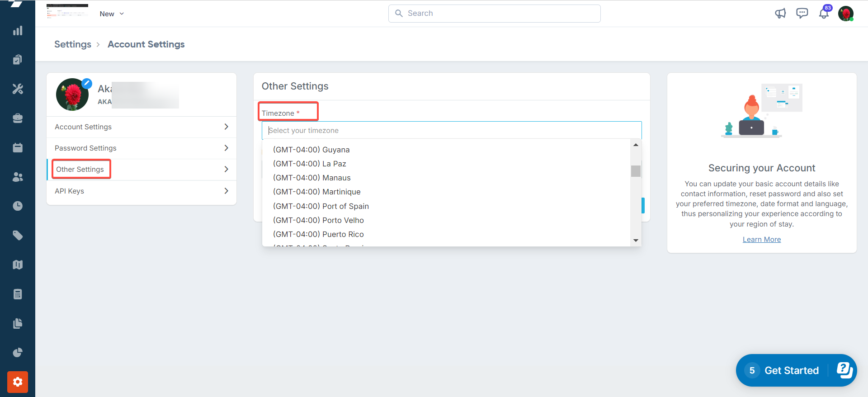Screen dimensions: 868x397
Task: Select (GMT-04:00) La Paz timezone option
Action: 310,164
